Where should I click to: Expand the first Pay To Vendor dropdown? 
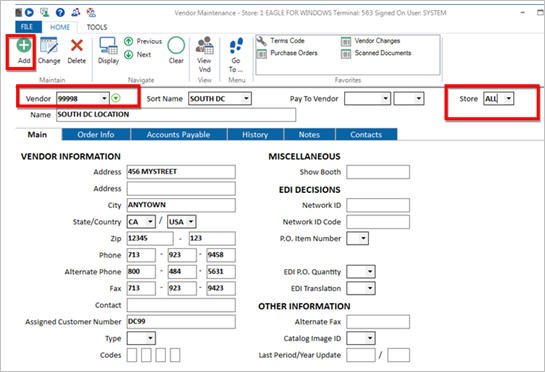[x=385, y=99]
